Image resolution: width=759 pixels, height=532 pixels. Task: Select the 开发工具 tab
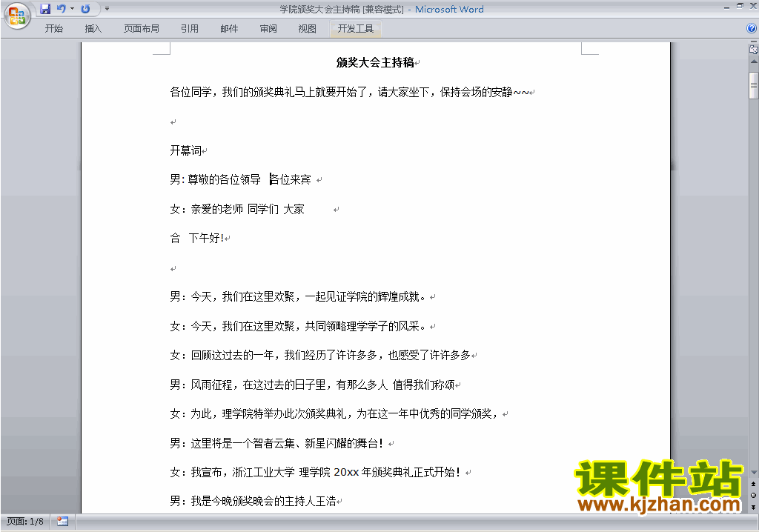coord(355,29)
